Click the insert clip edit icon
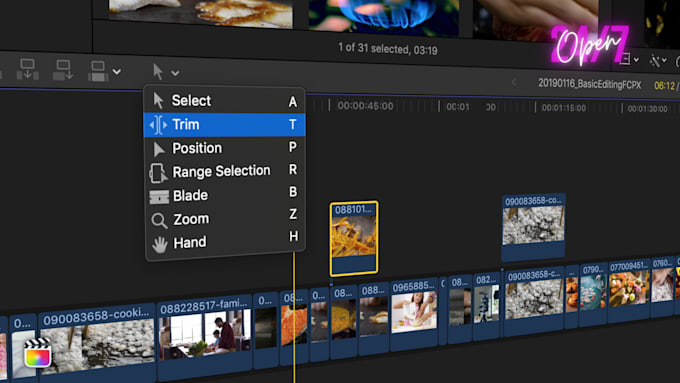680x383 pixels. point(63,70)
